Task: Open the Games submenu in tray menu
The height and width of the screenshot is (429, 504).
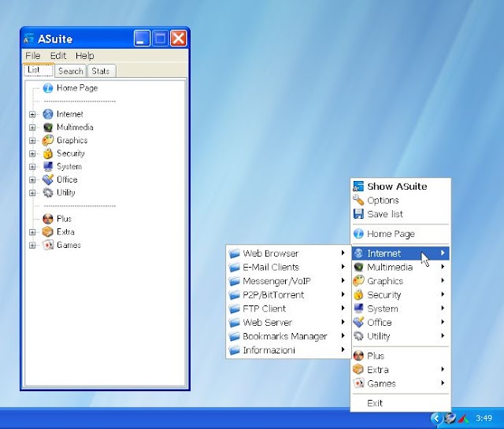Action: [401, 383]
